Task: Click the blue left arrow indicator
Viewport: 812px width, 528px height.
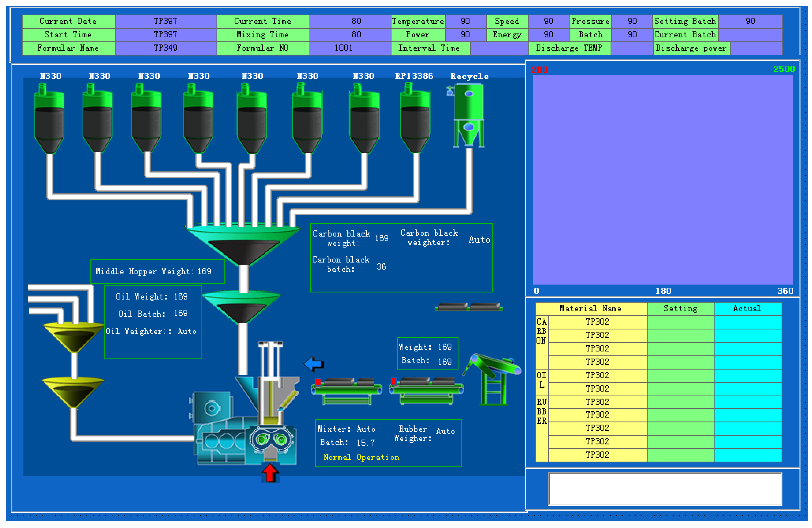Action: tap(314, 364)
